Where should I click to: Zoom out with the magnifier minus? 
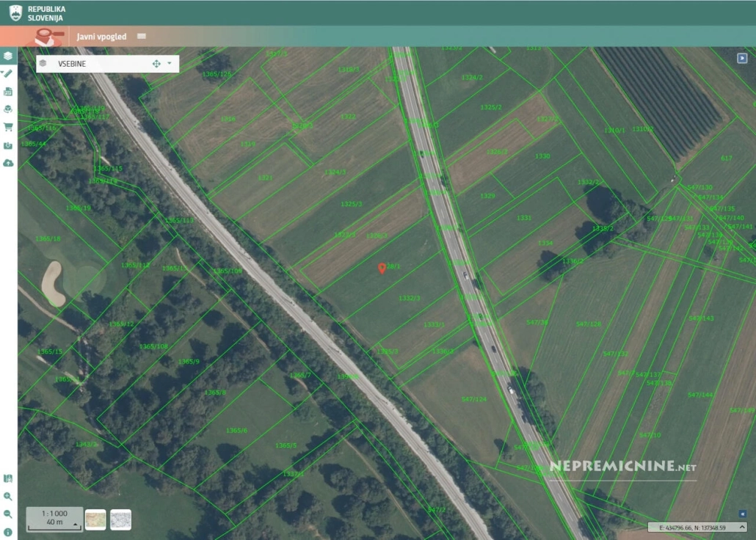point(8,514)
